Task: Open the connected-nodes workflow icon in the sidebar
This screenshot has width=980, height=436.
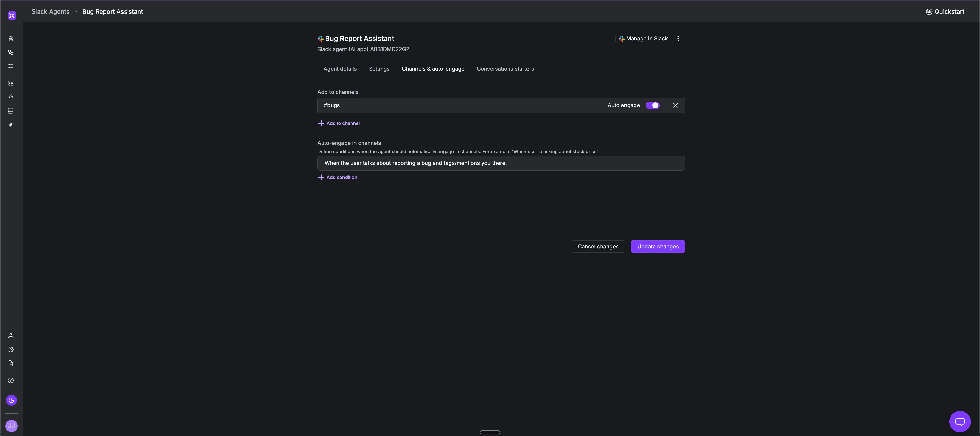Action: point(11,53)
